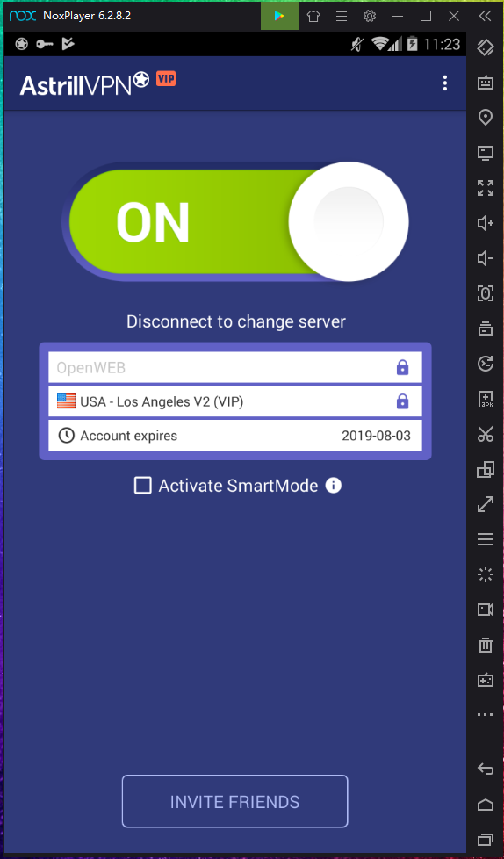The width and height of the screenshot is (504, 859).
Task: Open virtual location pin tool
Action: 486,117
